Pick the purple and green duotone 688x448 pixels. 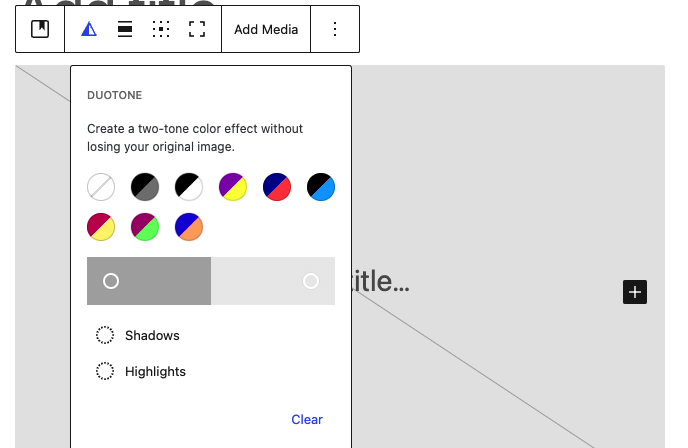coord(145,227)
